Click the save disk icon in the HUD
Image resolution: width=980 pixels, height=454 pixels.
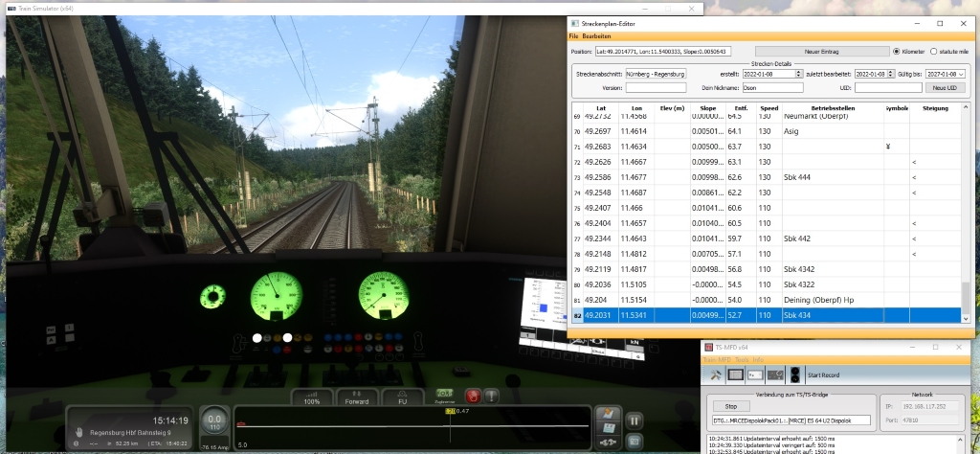point(608,428)
